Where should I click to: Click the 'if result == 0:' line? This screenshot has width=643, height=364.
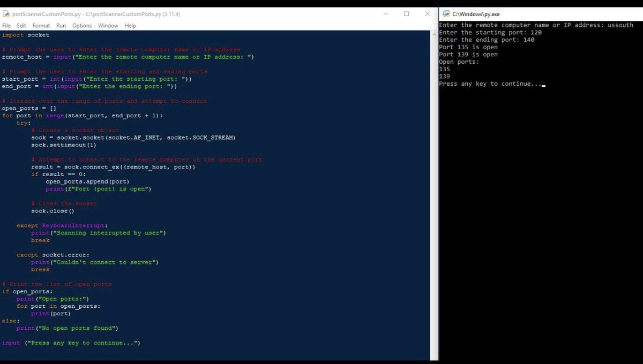[58, 175]
